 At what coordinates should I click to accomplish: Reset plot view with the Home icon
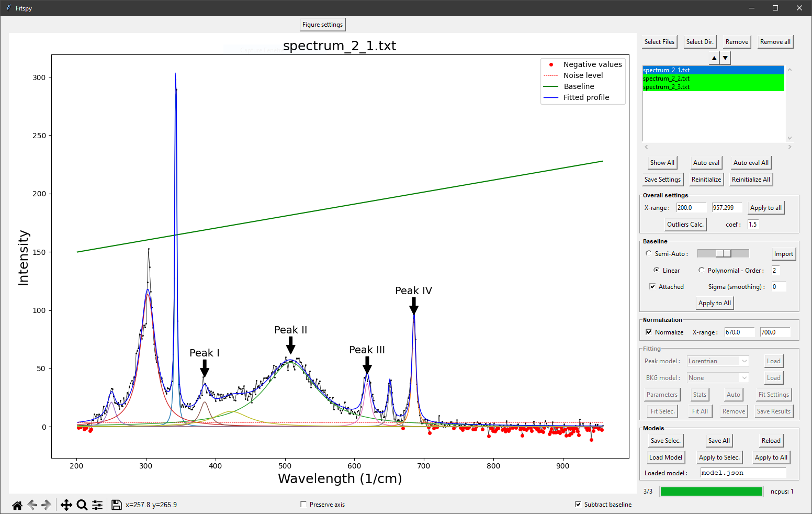coord(17,505)
